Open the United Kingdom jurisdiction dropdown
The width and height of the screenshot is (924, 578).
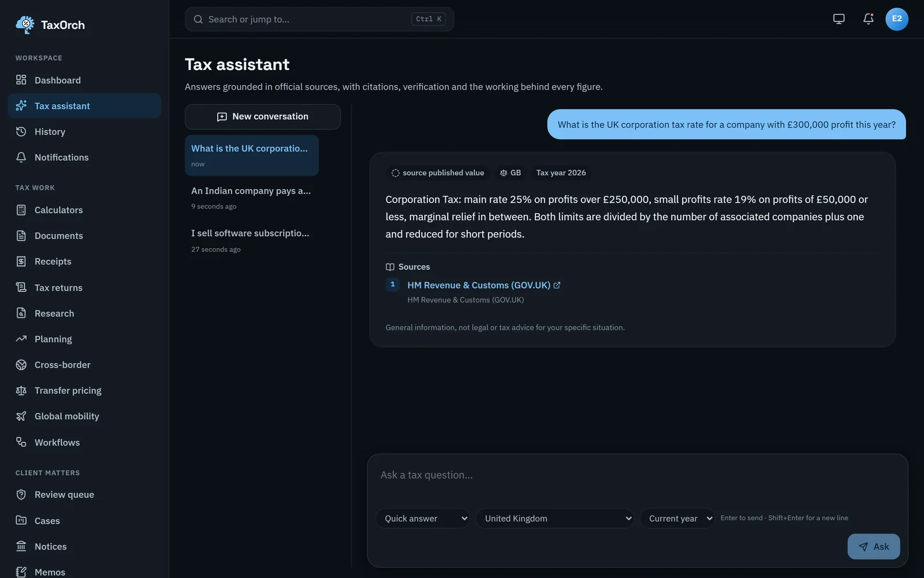555,518
